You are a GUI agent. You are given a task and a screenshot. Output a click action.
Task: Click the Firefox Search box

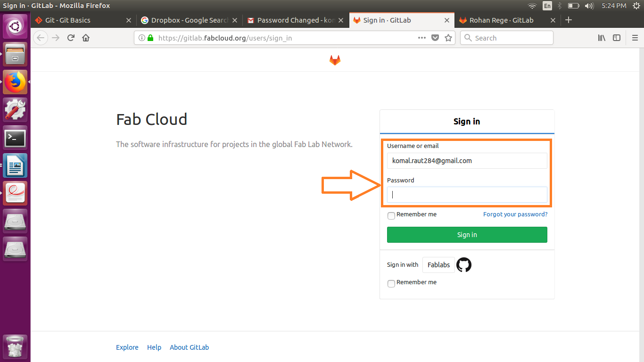[507, 38]
